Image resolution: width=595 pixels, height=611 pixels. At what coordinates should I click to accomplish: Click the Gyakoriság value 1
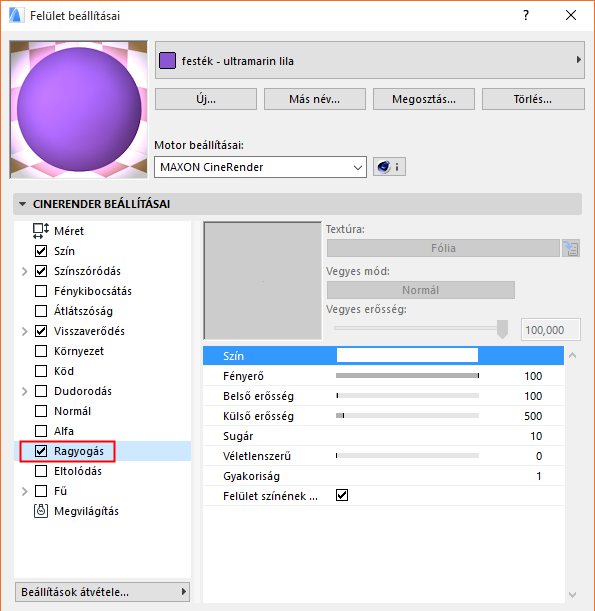point(539,476)
